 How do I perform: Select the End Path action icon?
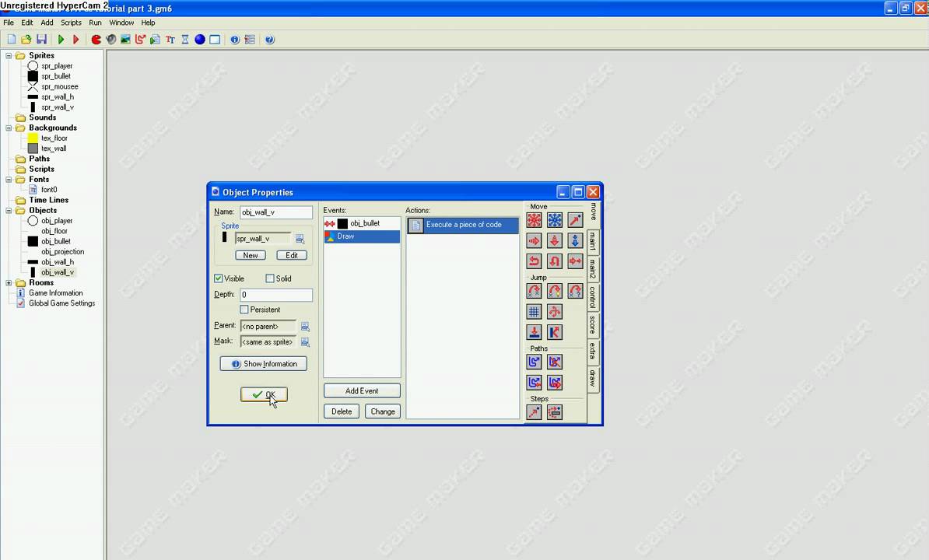pos(555,362)
